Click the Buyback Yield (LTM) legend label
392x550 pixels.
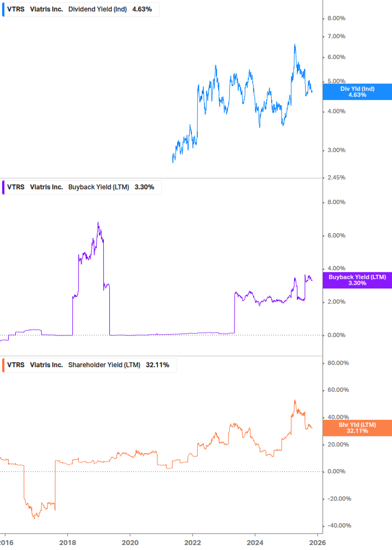pyautogui.click(x=98, y=187)
